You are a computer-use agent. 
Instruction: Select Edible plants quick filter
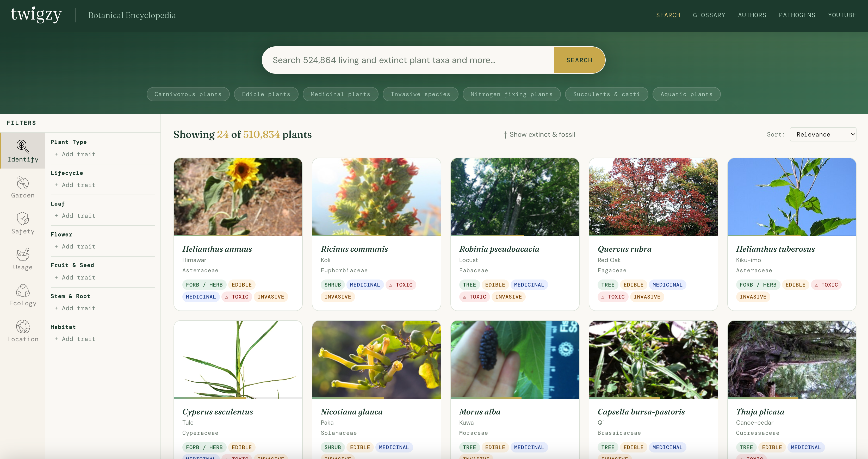(x=266, y=94)
